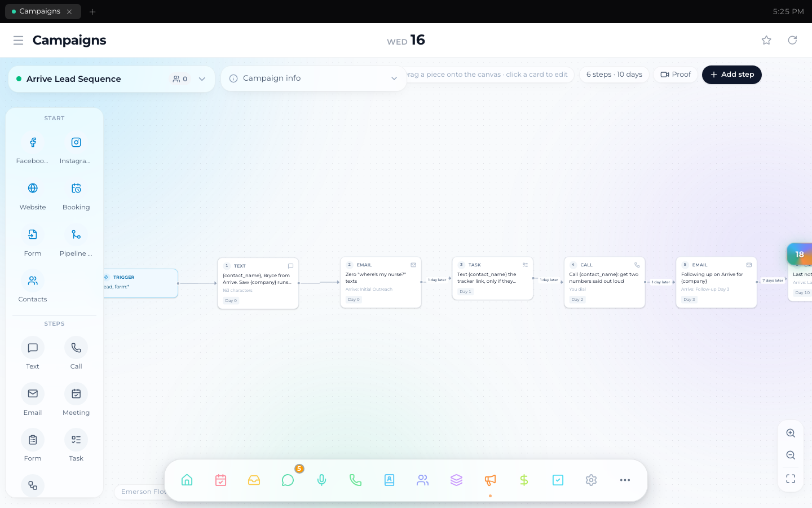This screenshot has width=812, height=508.
Task: Open Calendar from the dock
Action: tap(220, 480)
